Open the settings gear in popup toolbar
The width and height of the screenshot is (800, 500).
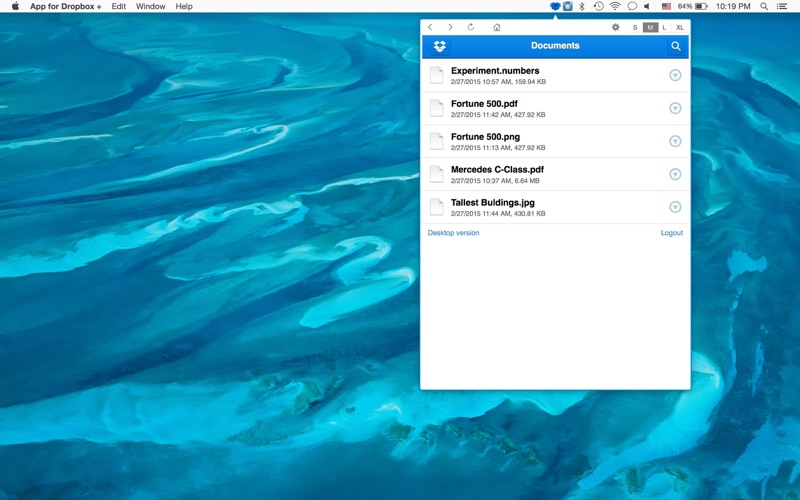pos(615,28)
